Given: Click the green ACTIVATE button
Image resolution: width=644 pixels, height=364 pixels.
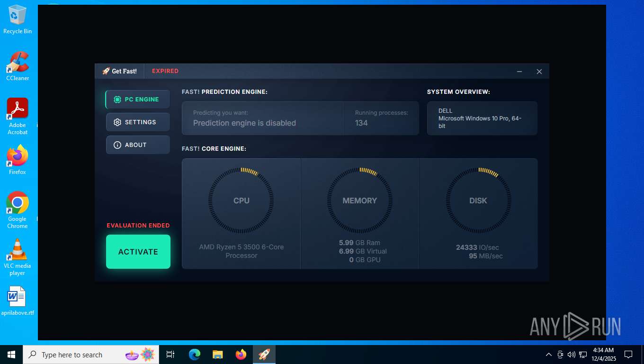Looking at the screenshot, I should click(x=138, y=252).
